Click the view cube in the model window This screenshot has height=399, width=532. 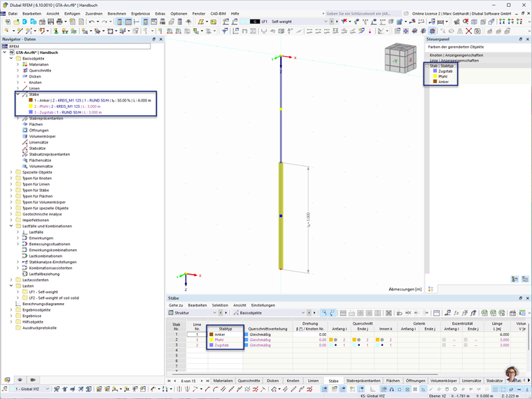tap(400, 58)
